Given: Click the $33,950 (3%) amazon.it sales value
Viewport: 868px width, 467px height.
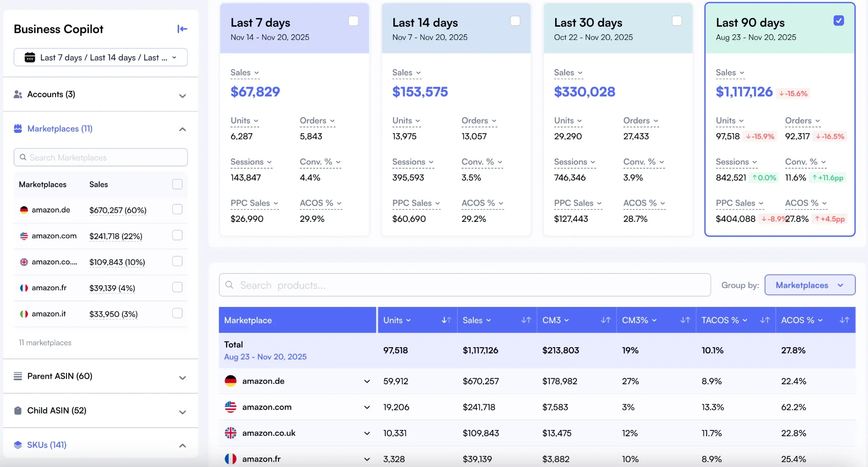Looking at the screenshot, I should (113, 314).
